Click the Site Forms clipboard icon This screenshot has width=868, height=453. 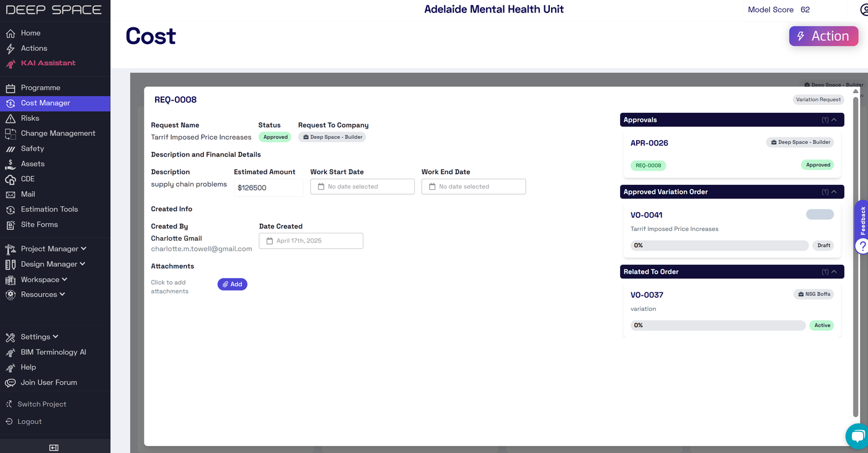tap(11, 225)
